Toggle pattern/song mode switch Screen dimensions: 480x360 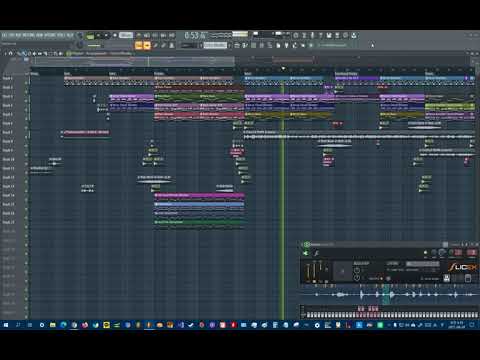tap(90, 36)
